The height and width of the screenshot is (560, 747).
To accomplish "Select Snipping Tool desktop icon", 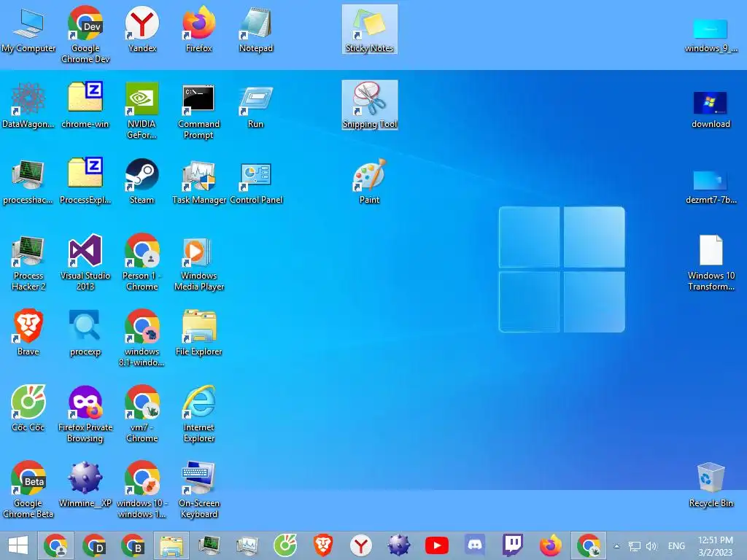I will (370, 105).
